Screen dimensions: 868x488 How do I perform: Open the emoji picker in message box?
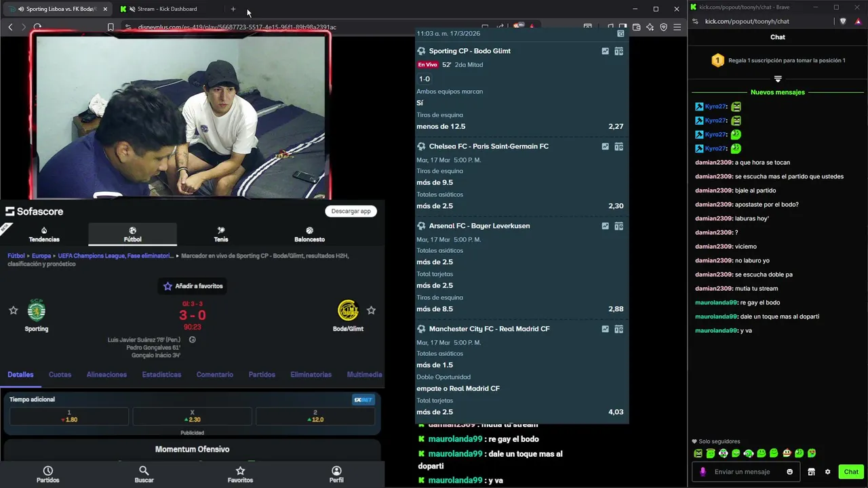(x=789, y=472)
